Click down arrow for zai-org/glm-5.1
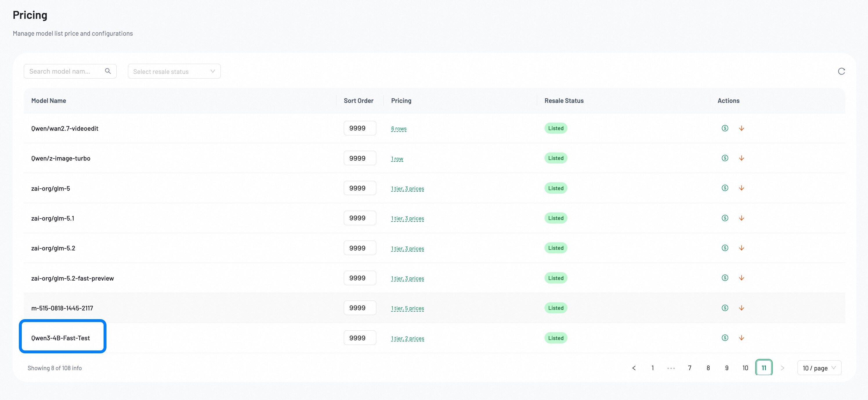This screenshot has height=400, width=868. pyautogui.click(x=741, y=218)
